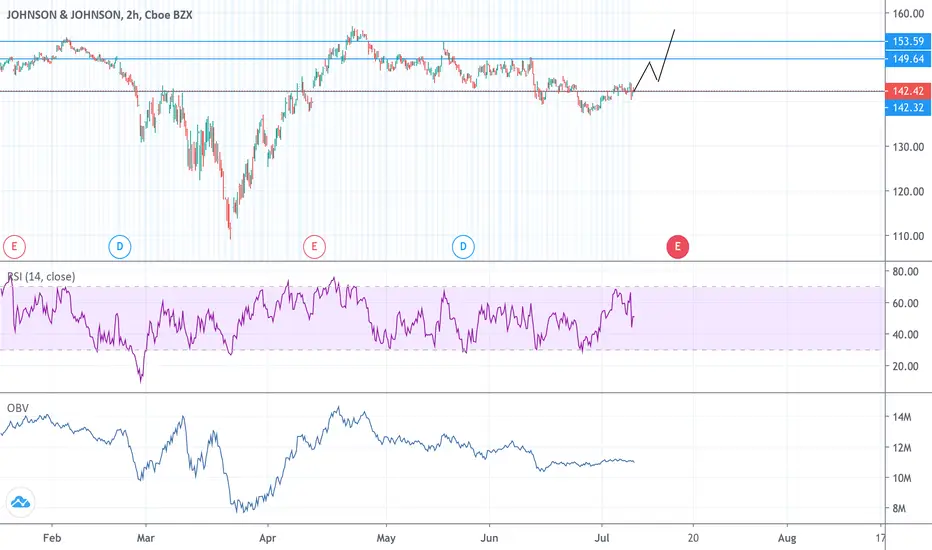The height and width of the screenshot is (550, 932).
Task: Click 80.00 on the RSI scale
Action: click(905, 272)
